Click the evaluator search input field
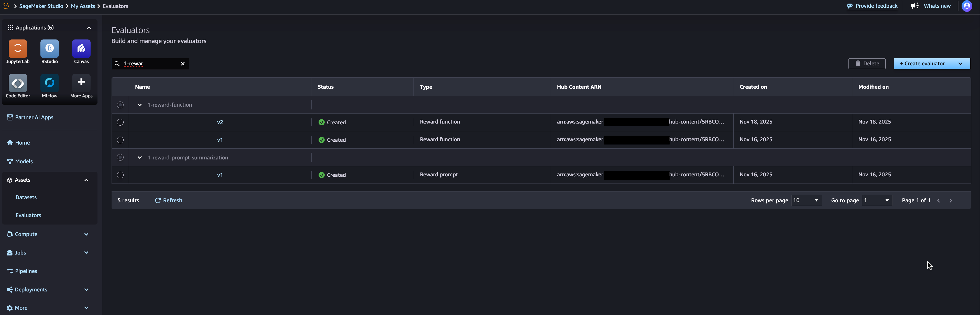980x315 pixels. tap(150, 64)
